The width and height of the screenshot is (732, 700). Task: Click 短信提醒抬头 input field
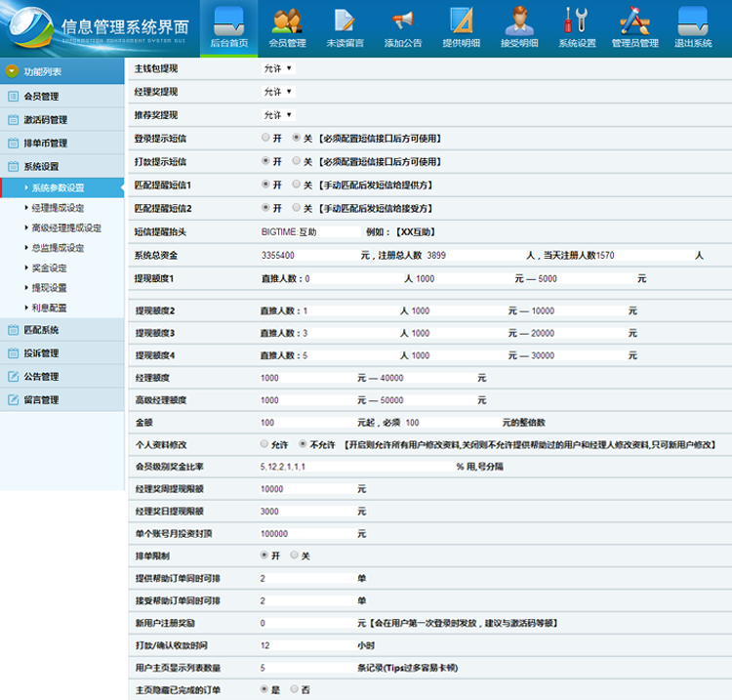(x=310, y=232)
